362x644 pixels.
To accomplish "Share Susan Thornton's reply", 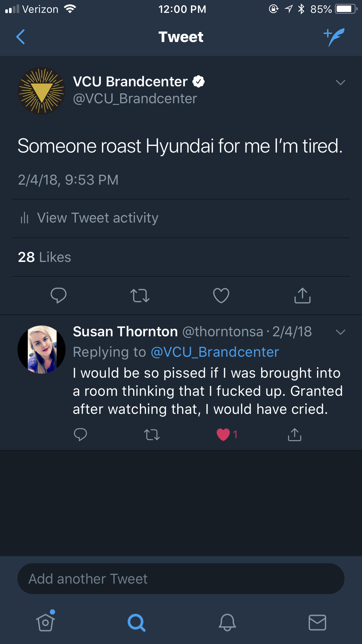I will tap(295, 435).
